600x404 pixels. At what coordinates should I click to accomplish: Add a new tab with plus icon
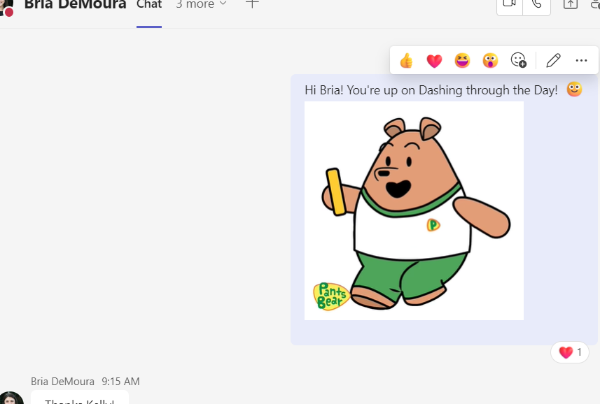click(252, 4)
